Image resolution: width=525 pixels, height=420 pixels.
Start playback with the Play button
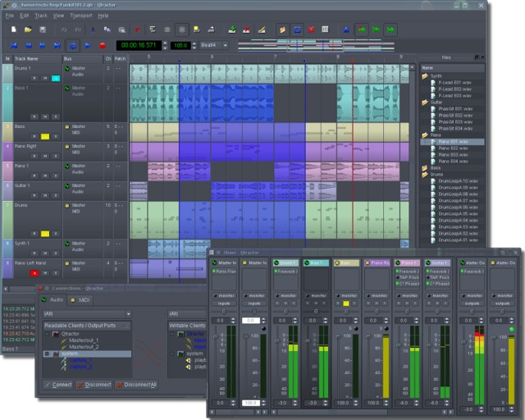coord(88,46)
